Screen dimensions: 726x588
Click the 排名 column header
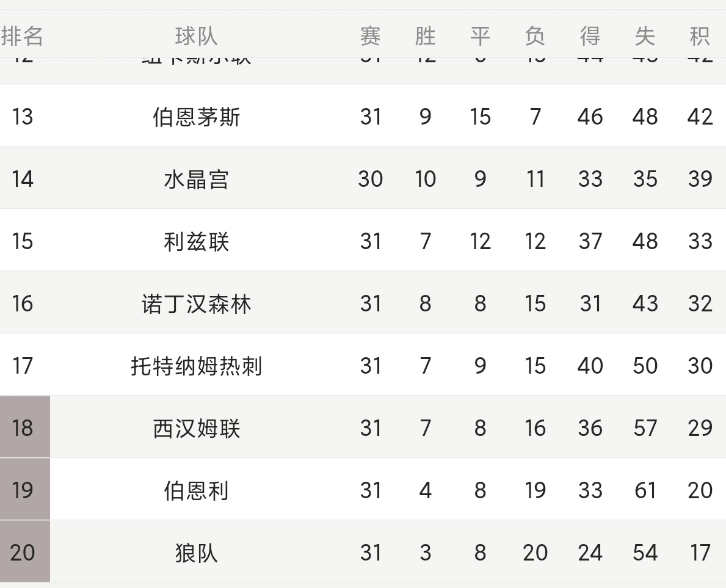(x=22, y=36)
